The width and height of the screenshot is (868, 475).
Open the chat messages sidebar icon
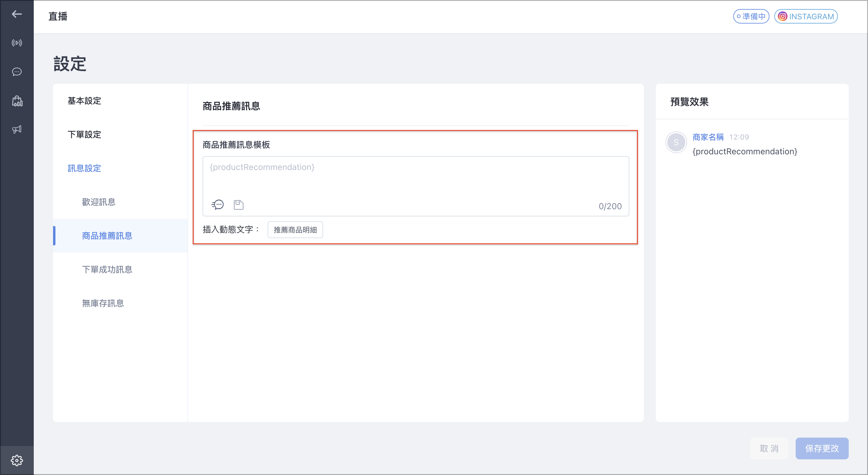pos(17,72)
